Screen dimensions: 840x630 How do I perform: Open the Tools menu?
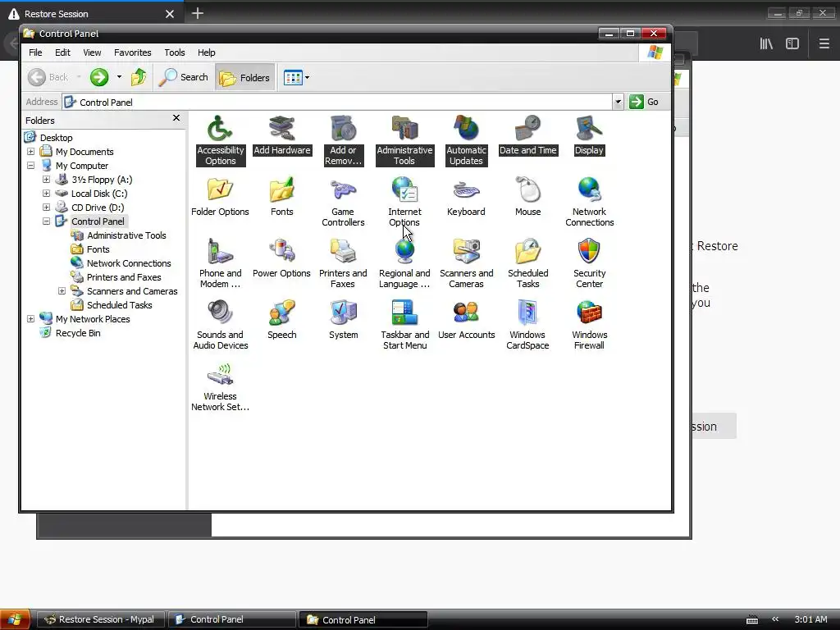174,52
